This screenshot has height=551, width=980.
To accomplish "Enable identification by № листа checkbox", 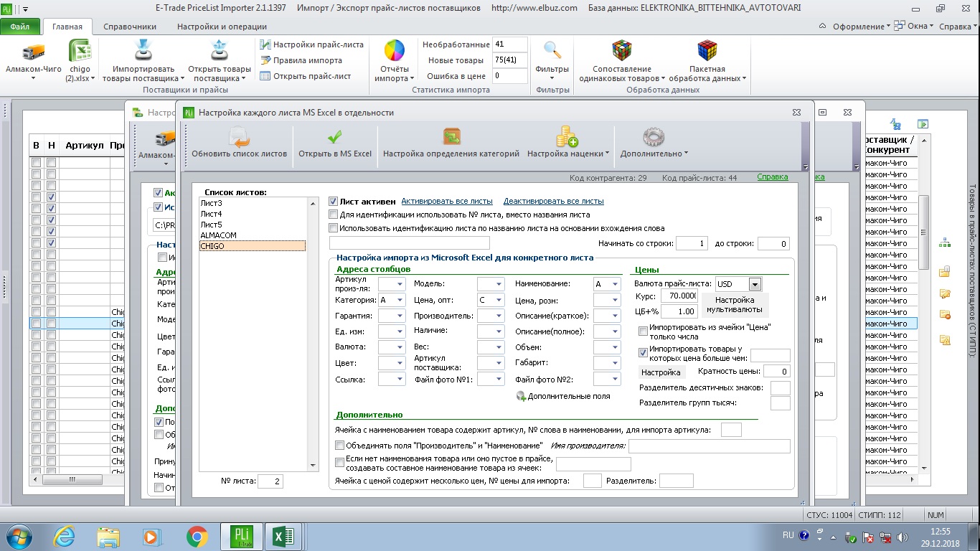I will pos(333,215).
